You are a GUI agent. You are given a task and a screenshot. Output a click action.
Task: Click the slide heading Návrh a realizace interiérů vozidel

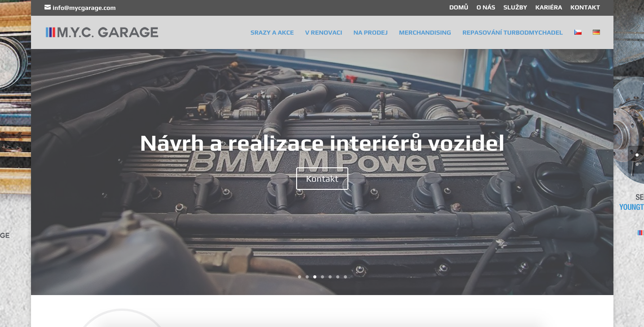[322, 143]
